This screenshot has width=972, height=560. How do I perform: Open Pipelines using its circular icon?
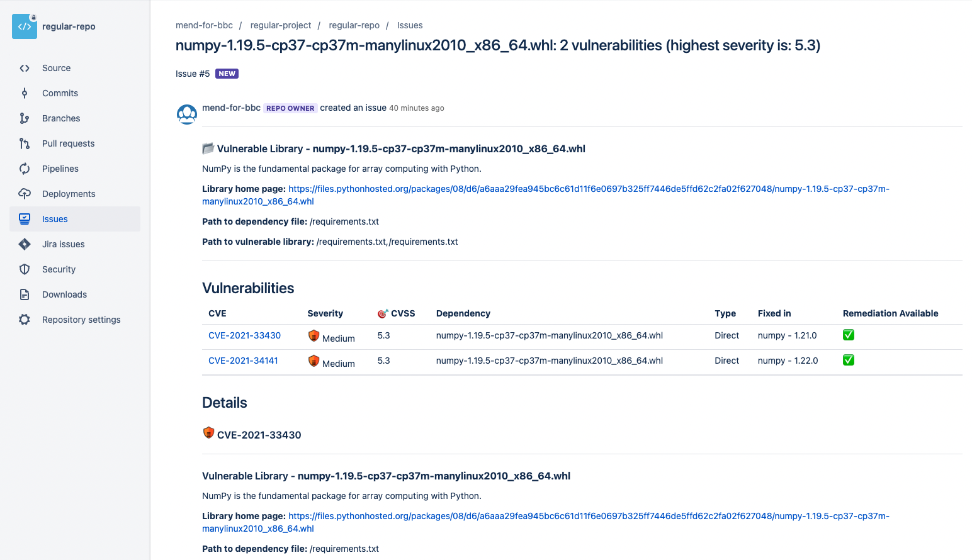25,169
